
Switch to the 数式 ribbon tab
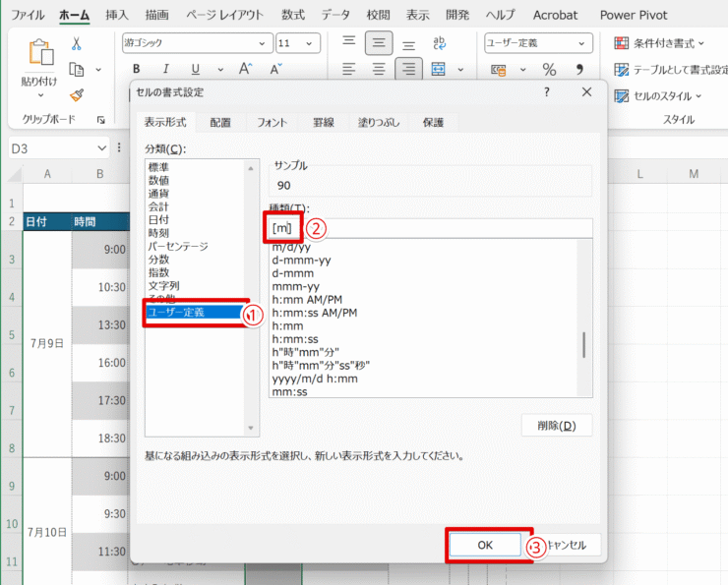click(293, 15)
